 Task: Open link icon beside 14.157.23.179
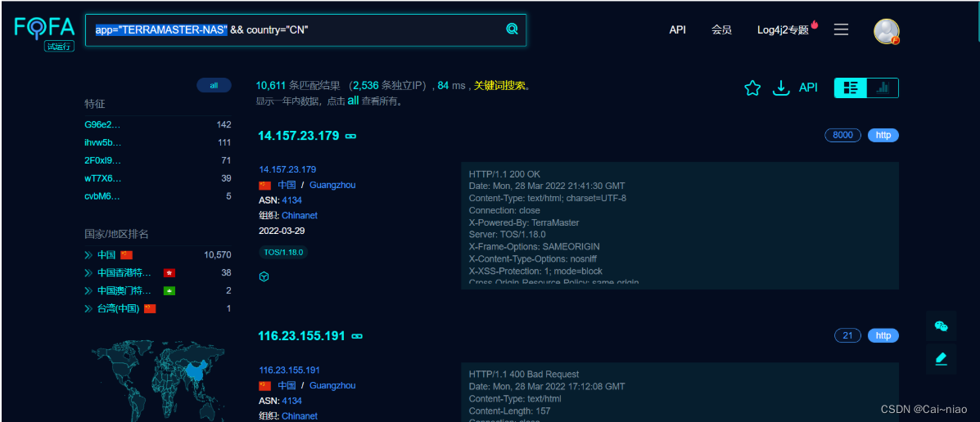point(350,136)
